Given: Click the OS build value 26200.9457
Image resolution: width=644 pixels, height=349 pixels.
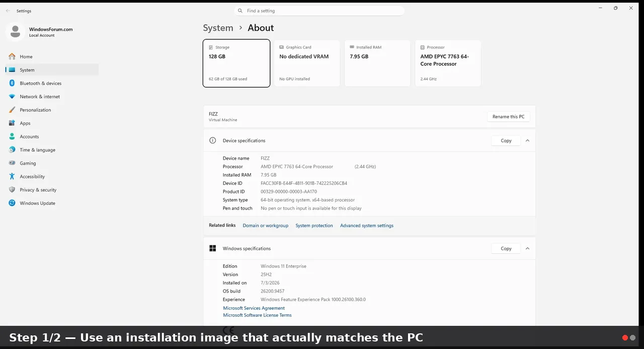Looking at the screenshot, I should 273,291.
